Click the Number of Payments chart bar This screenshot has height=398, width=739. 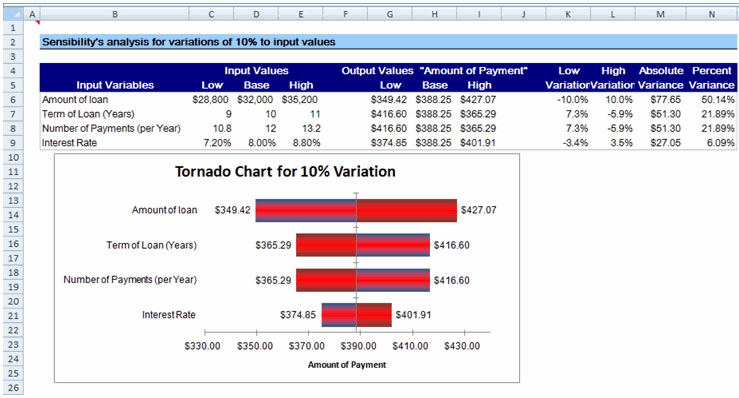(x=363, y=280)
